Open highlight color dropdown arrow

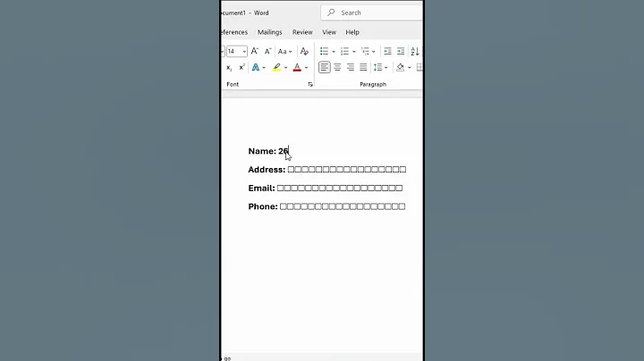[x=286, y=68]
